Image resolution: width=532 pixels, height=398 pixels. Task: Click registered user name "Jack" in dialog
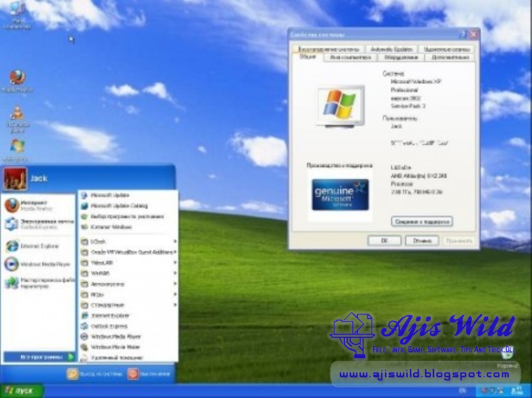click(x=396, y=126)
